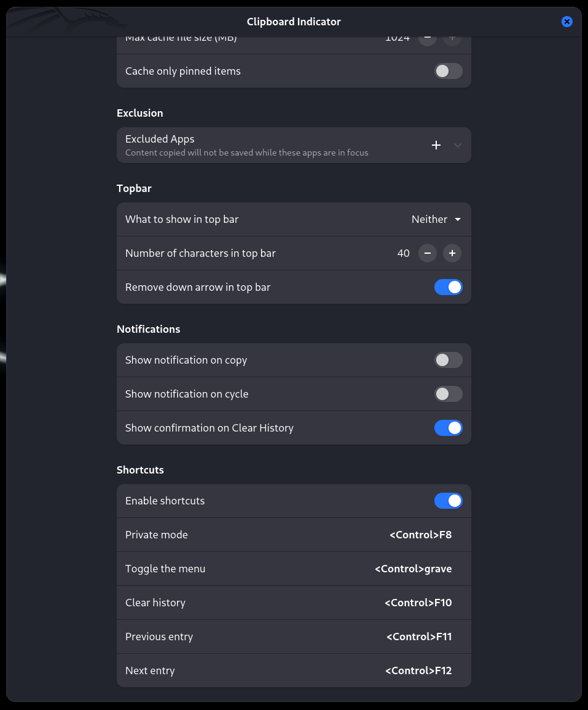Viewport: 588px width, 710px height.
Task: Toggle the Enable shortcuts switch
Action: click(448, 501)
